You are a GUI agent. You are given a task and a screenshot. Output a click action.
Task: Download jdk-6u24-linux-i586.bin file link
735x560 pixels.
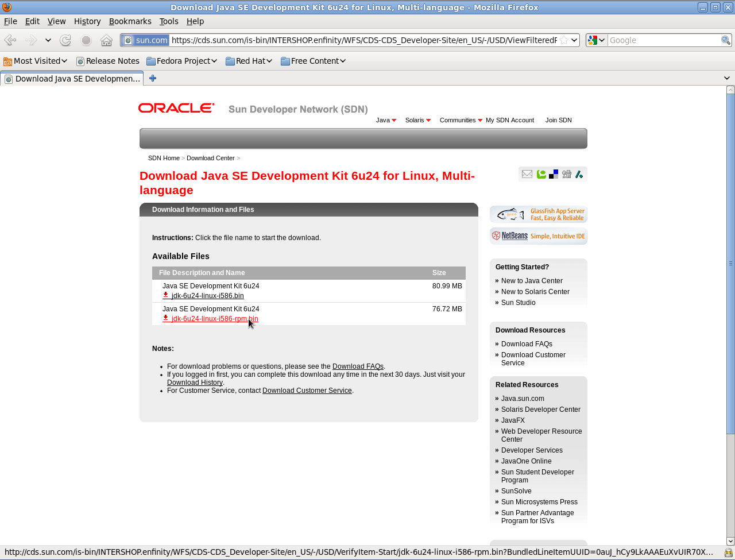[207, 296]
